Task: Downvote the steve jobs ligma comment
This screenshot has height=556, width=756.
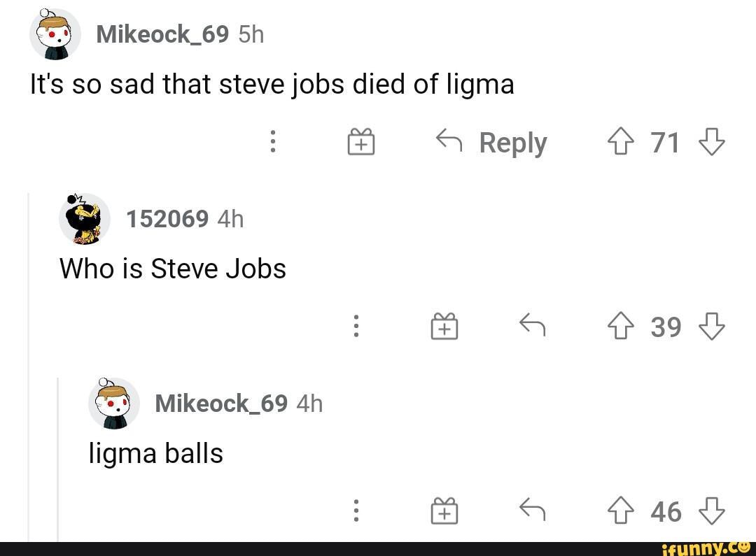Action: [x=713, y=141]
